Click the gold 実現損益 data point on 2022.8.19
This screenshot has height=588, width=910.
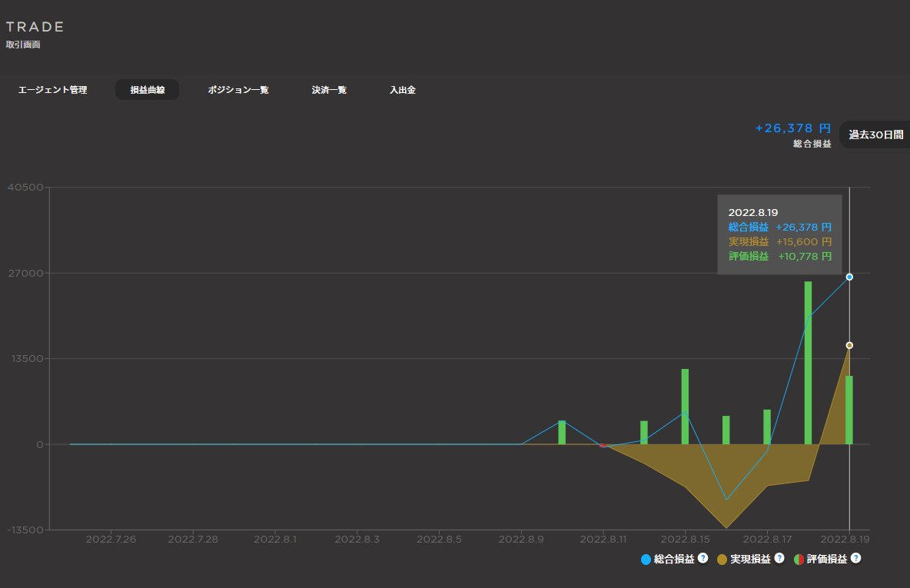849,345
